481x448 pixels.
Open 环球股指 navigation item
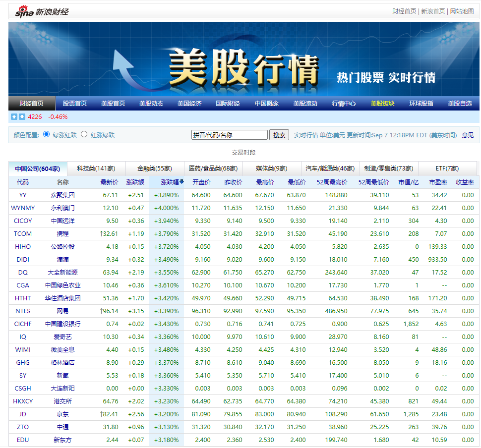tap(421, 104)
